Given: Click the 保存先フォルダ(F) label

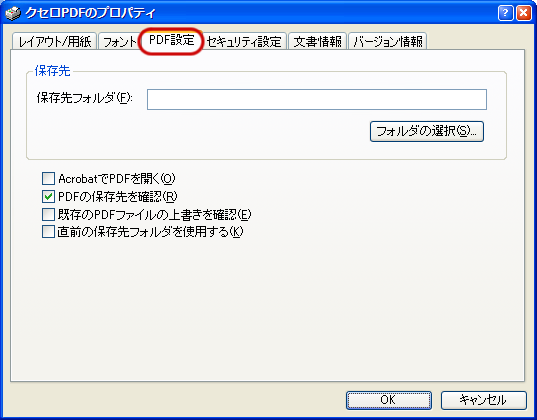Looking at the screenshot, I should click(84, 98).
